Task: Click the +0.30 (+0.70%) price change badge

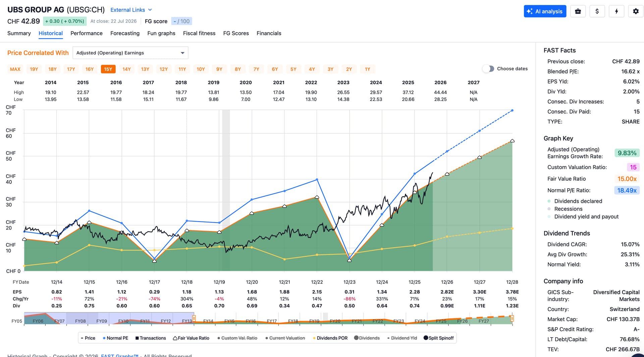Action: (65, 21)
